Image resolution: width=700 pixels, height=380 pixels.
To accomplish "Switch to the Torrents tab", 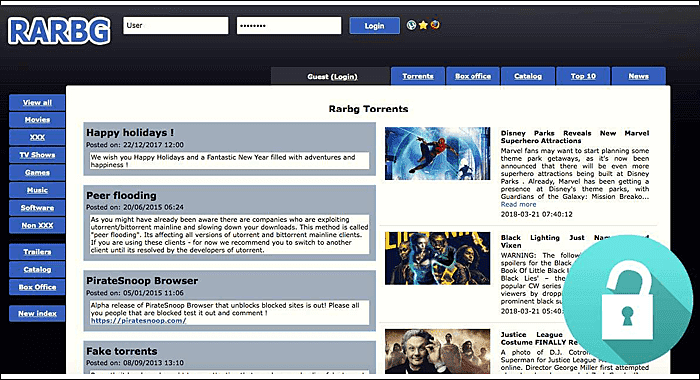I will click(418, 76).
